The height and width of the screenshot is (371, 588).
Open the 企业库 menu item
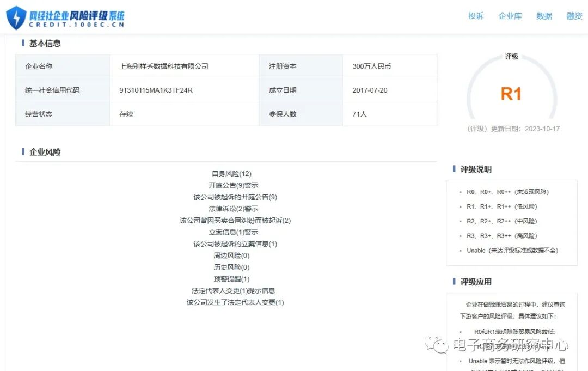click(x=510, y=16)
